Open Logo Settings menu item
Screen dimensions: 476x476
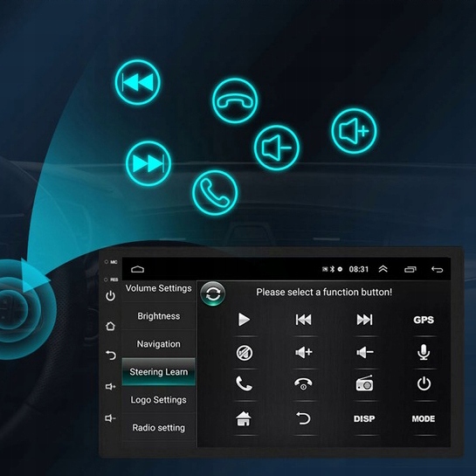[158, 400]
